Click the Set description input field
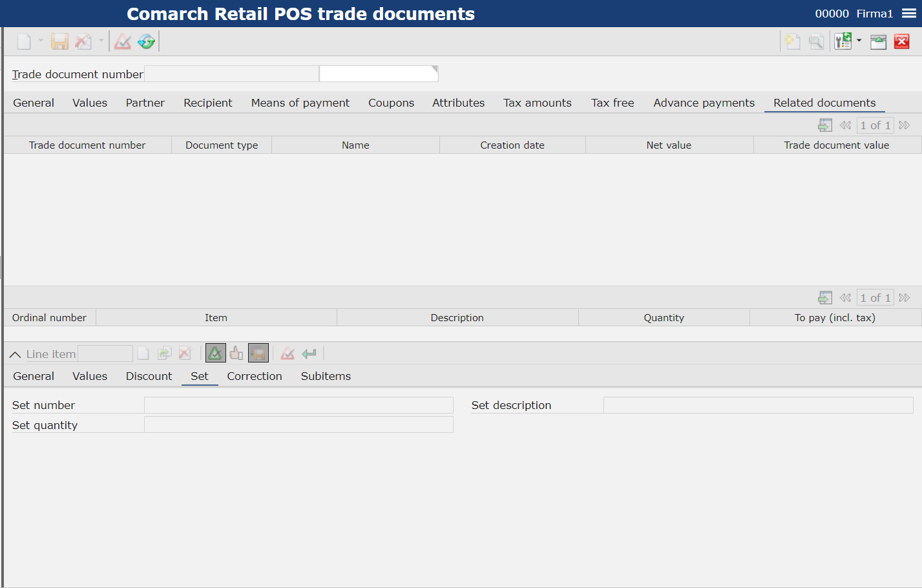Image resolution: width=922 pixels, height=588 pixels. (x=759, y=405)
